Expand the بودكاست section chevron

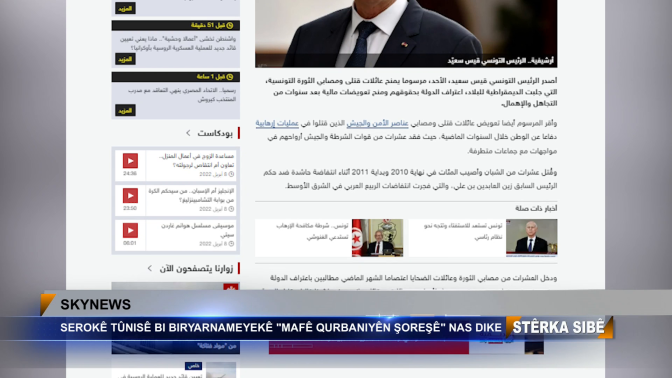[x=188, y=133]
